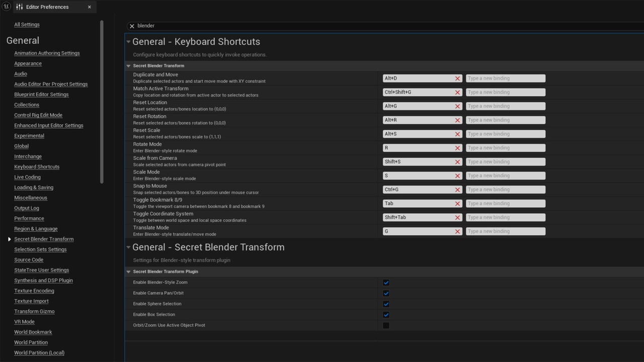Remove the Alt+D binding for Duplicate and Move
The width and height of the screenshot is (644, 362).
click(x=457, y=78)
